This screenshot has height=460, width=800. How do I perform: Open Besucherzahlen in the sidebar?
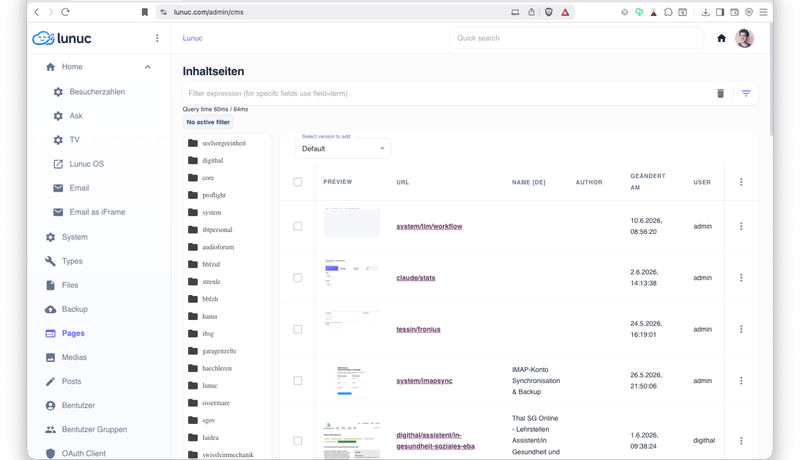coord(97,92)
